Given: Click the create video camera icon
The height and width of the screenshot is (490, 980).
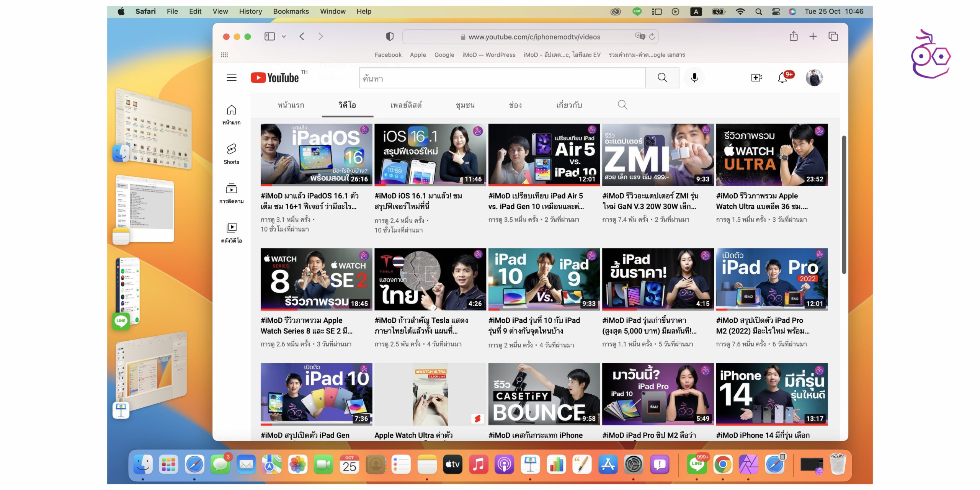Looking at the screenshot, I should [756, 78].
